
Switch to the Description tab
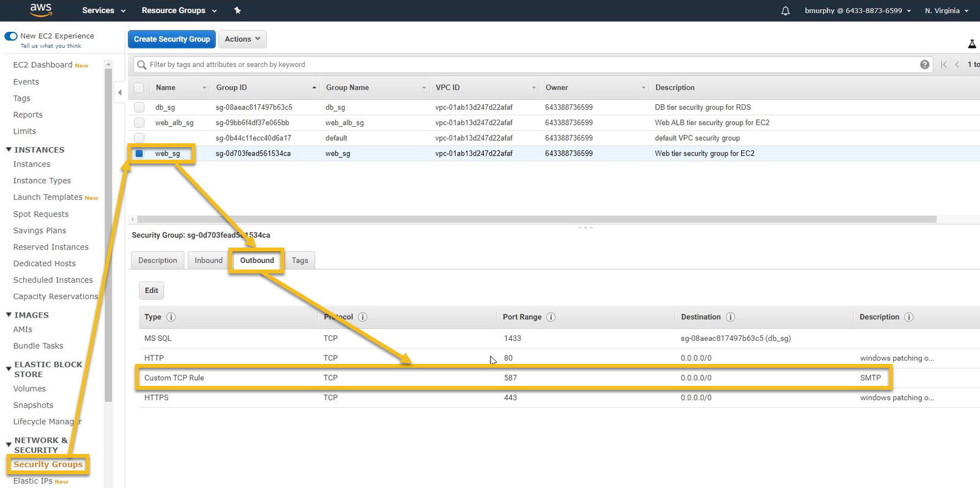click(x=157, y=261)
